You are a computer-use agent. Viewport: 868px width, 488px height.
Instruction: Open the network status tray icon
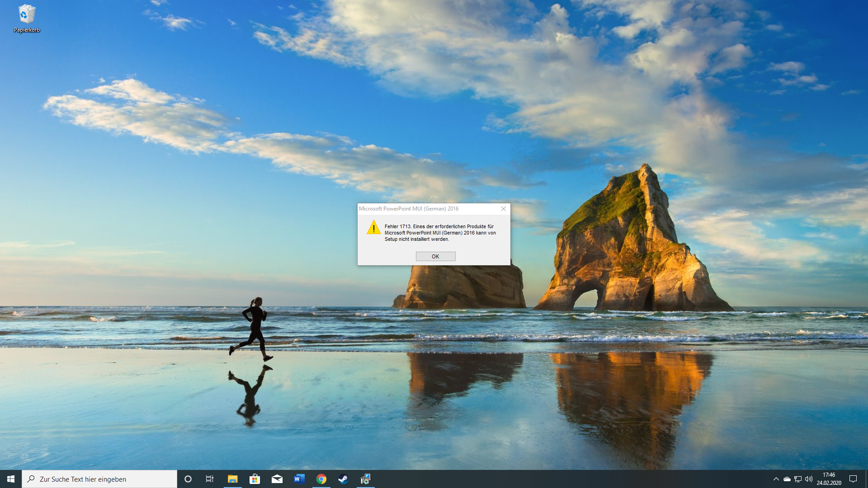point(798,479)
